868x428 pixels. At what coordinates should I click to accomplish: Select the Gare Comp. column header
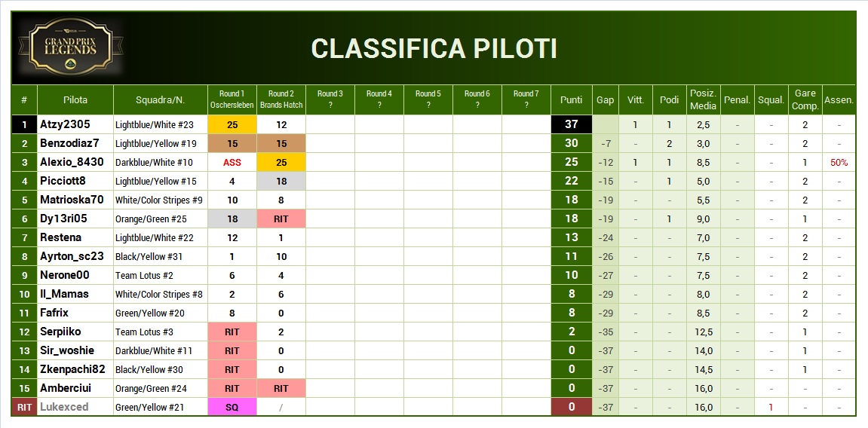pyautogui.click(x=805, y=100)
